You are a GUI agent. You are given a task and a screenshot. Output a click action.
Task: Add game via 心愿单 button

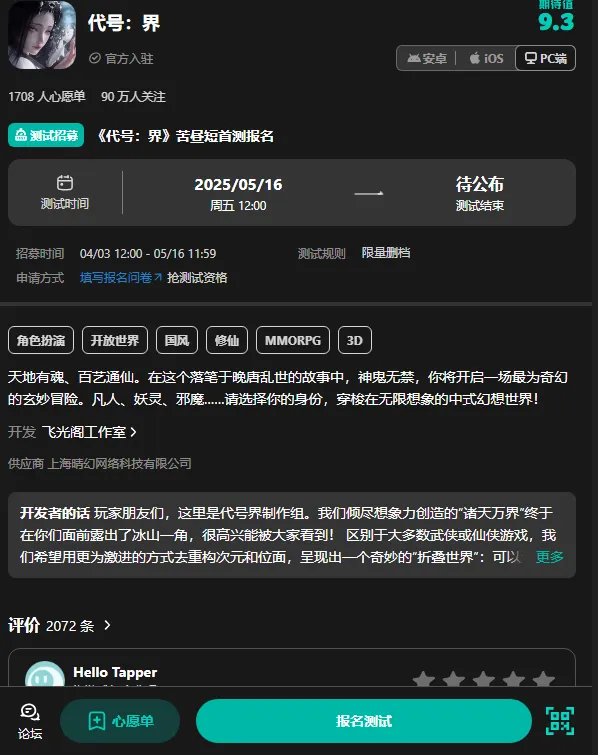click(120, 721)
